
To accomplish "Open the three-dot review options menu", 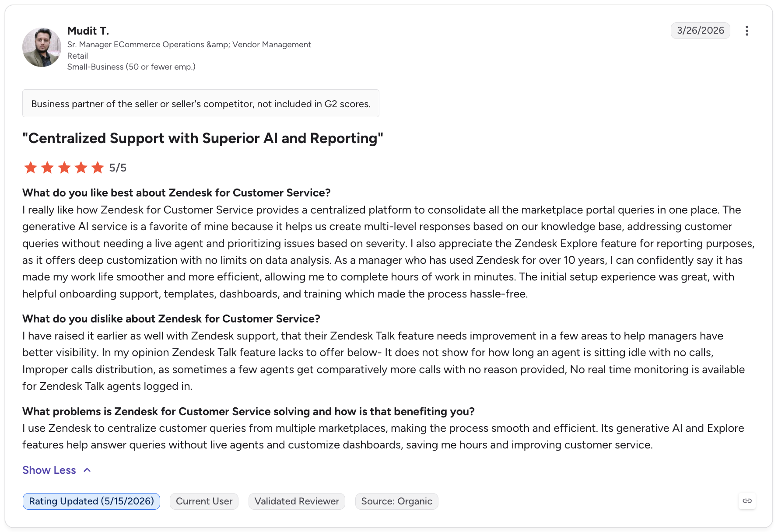I will pos(746,31).
